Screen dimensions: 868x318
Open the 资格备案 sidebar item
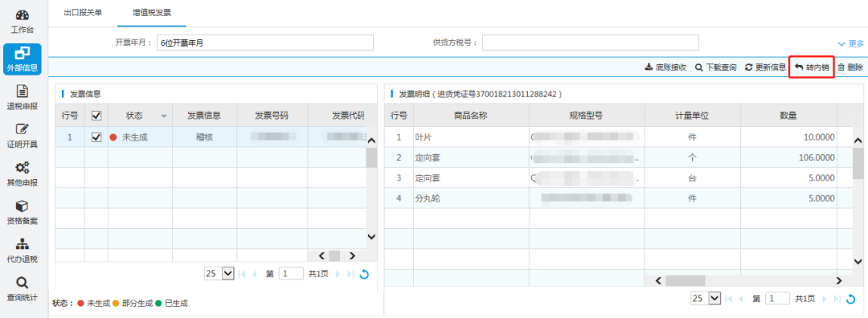tap(23, 212)
